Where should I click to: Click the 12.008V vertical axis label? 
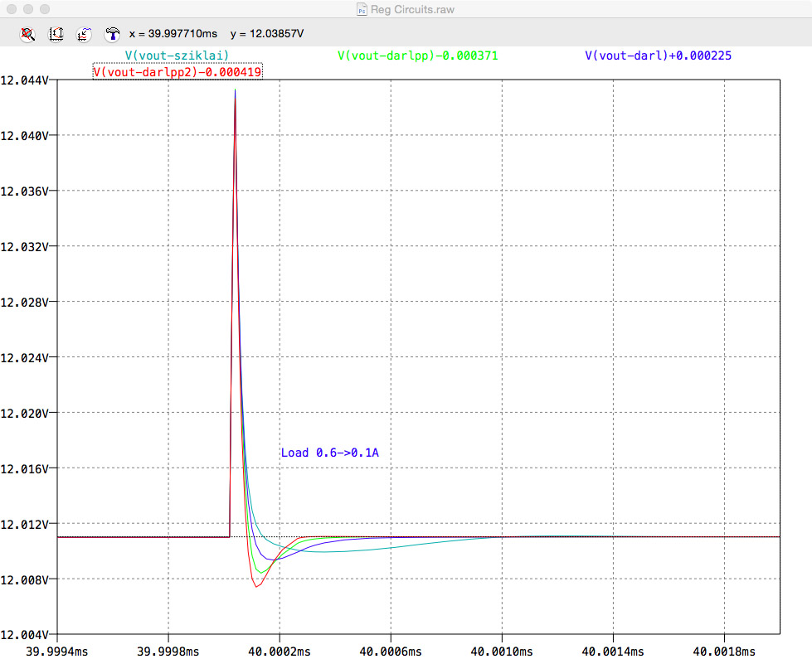coord(24,579)
